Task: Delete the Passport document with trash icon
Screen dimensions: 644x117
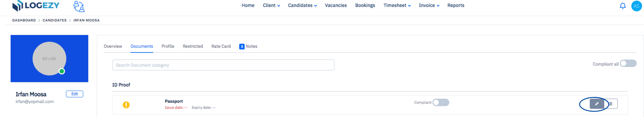Action: [611, 104]
